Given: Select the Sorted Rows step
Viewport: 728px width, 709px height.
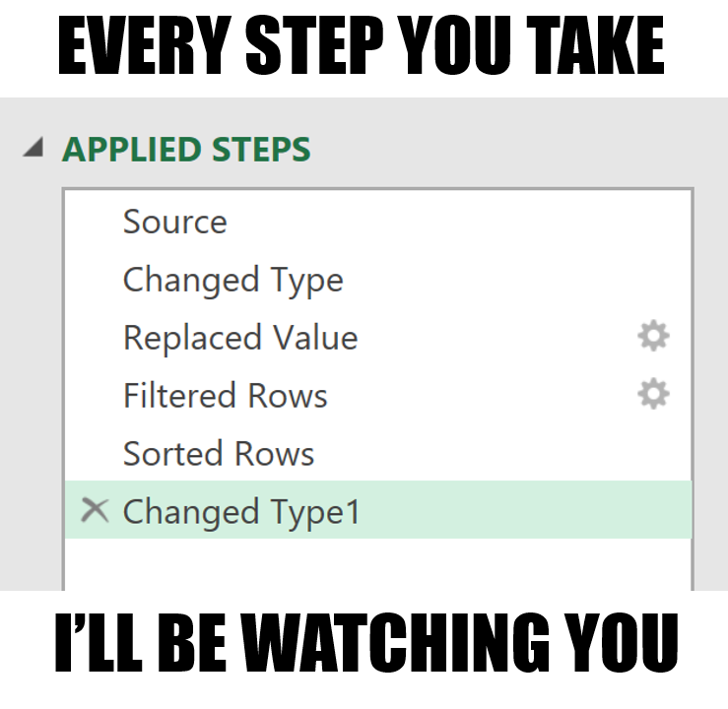Looking at the screenshot, I should 218,454.
